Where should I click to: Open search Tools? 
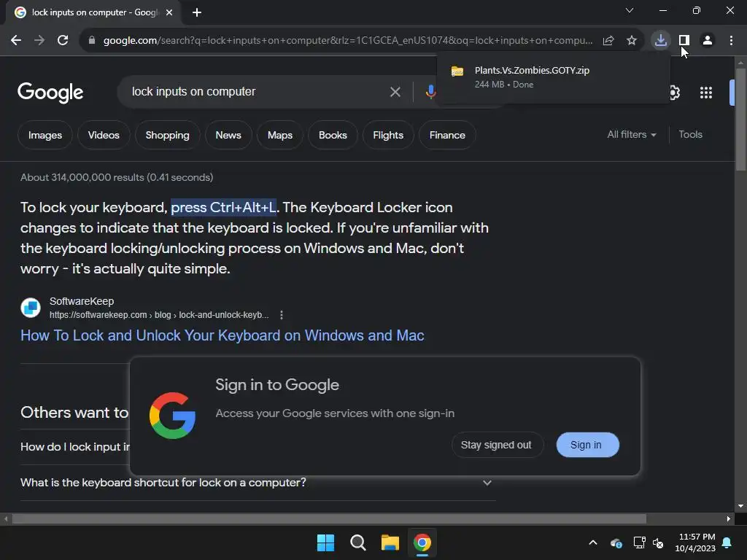click(x=690, y=135)
